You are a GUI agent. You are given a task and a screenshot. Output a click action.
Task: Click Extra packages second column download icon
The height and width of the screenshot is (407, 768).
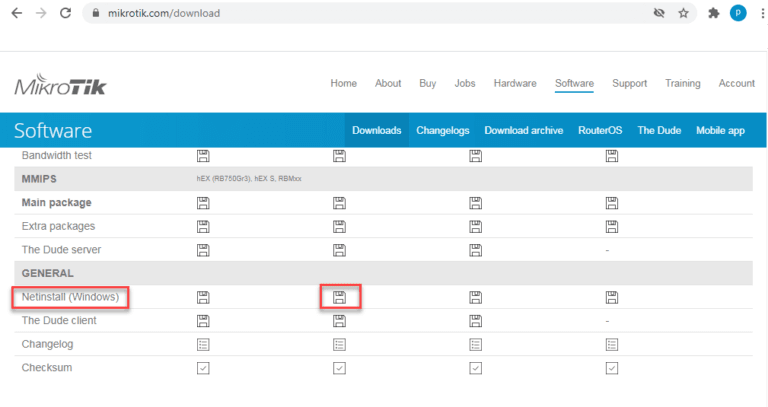pyautogui.click(x=339, y=226)
